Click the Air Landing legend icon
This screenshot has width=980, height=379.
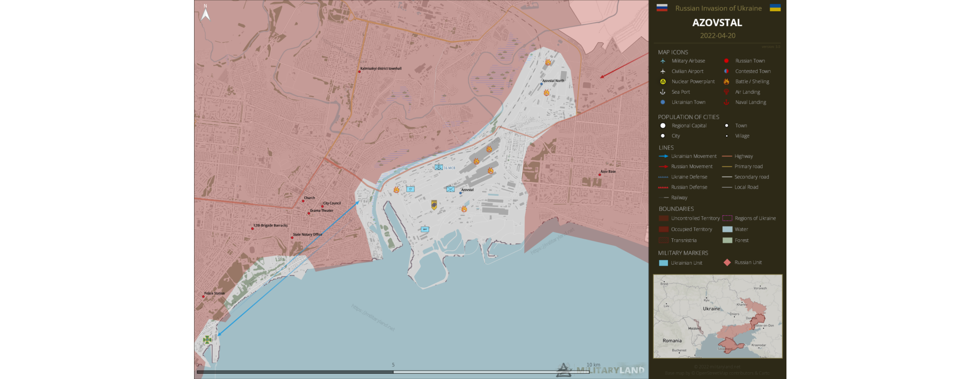(x=726, y=92)
